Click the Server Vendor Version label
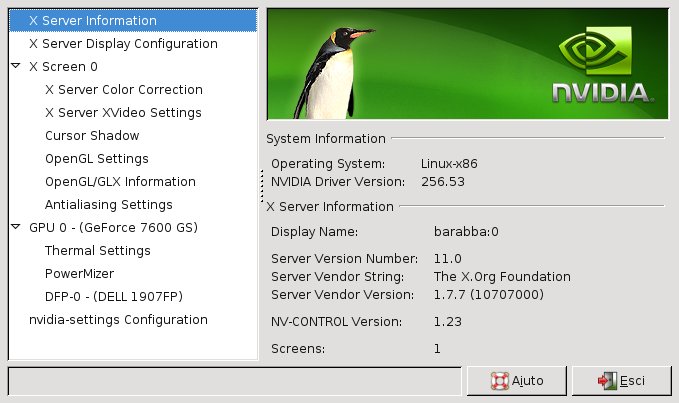679x403 pixels. 342,295
